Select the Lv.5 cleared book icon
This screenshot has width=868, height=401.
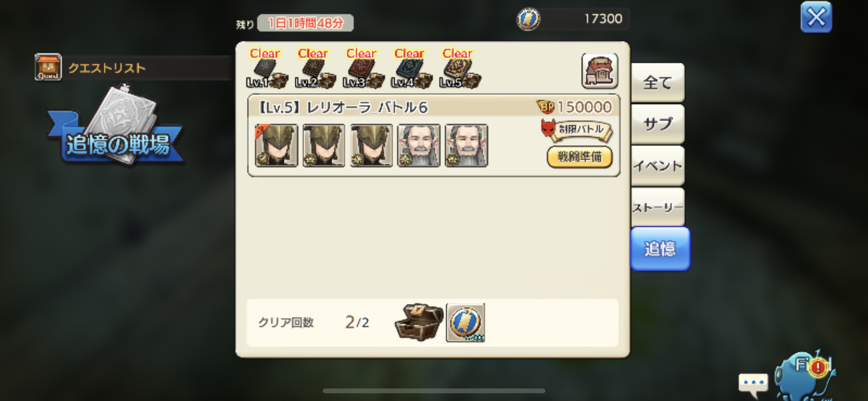pos(458,69)
